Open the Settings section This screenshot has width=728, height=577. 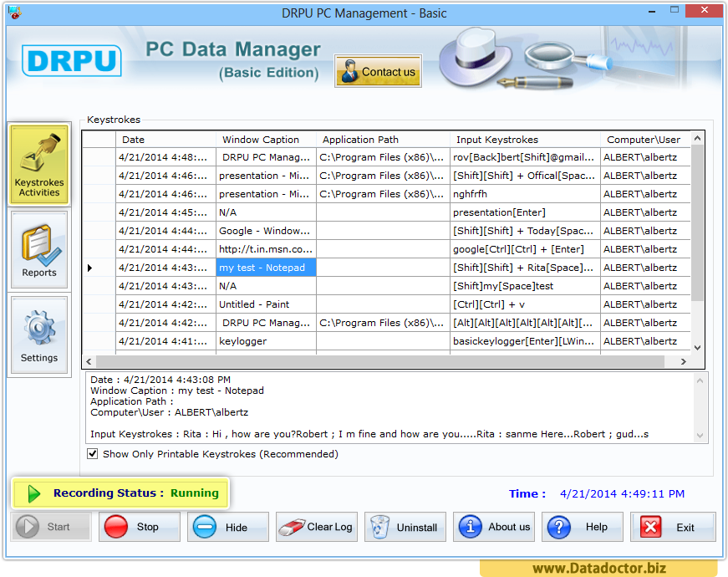pyautogui.click(x=39, y=335)
